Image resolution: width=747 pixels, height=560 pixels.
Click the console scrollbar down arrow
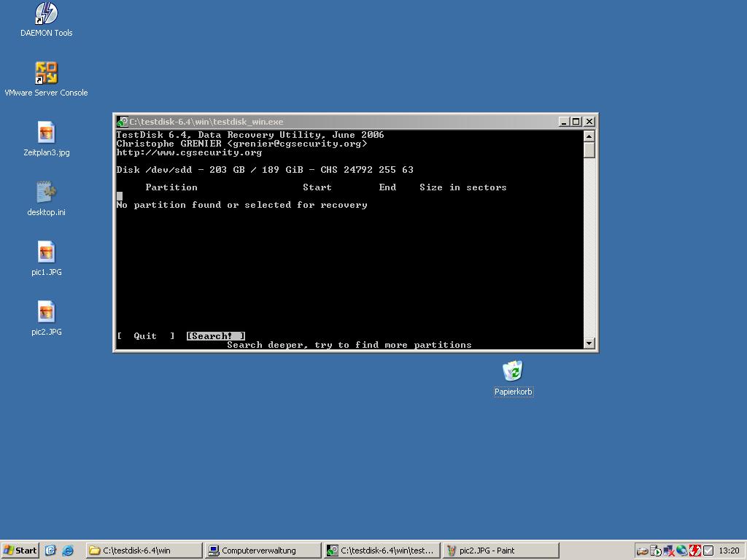(589, 343)
